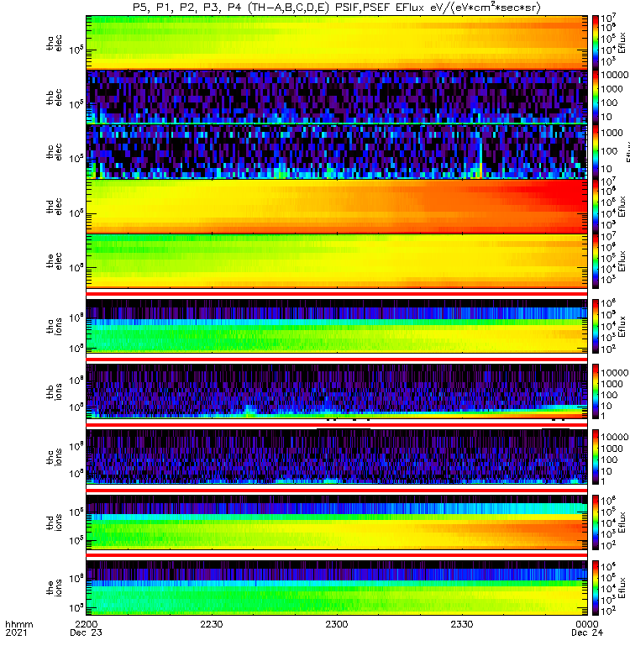Screen dimensions: 630x672
Task: Click the 'thd elec' y-axis label
Action: 54,207
